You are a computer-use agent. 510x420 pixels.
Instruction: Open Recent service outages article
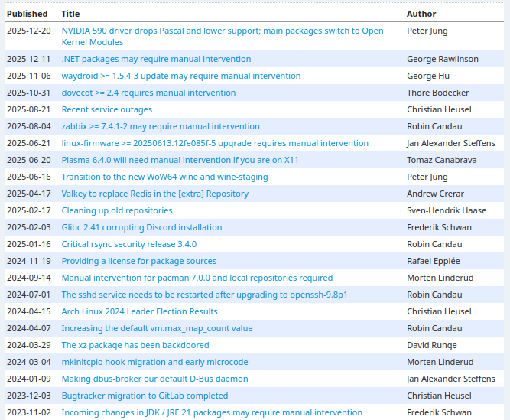point(107,109)
